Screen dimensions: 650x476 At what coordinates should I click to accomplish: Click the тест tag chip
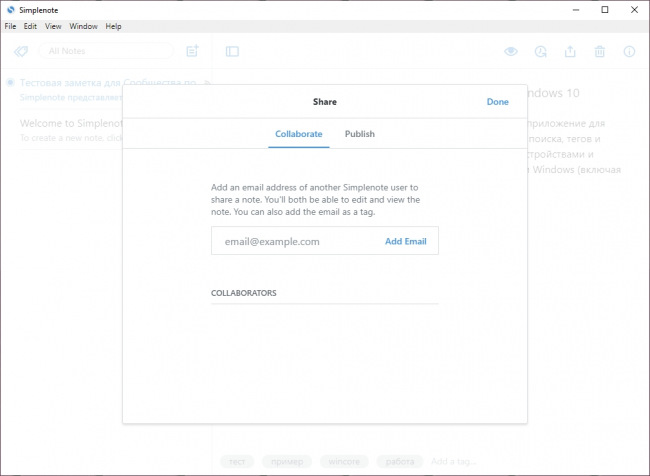(x=237, y=461)
